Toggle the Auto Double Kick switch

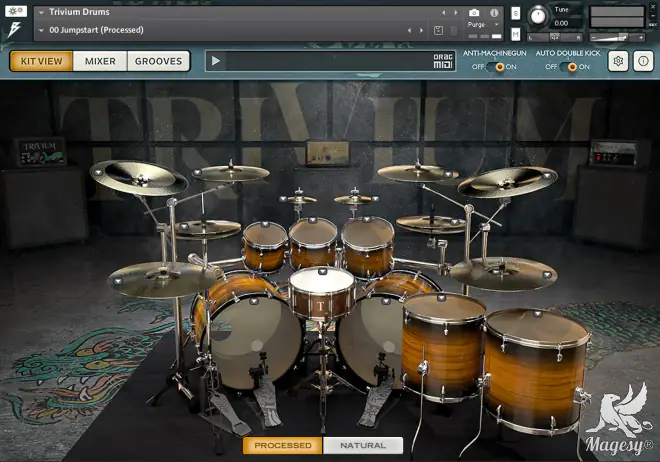point(569,67)
